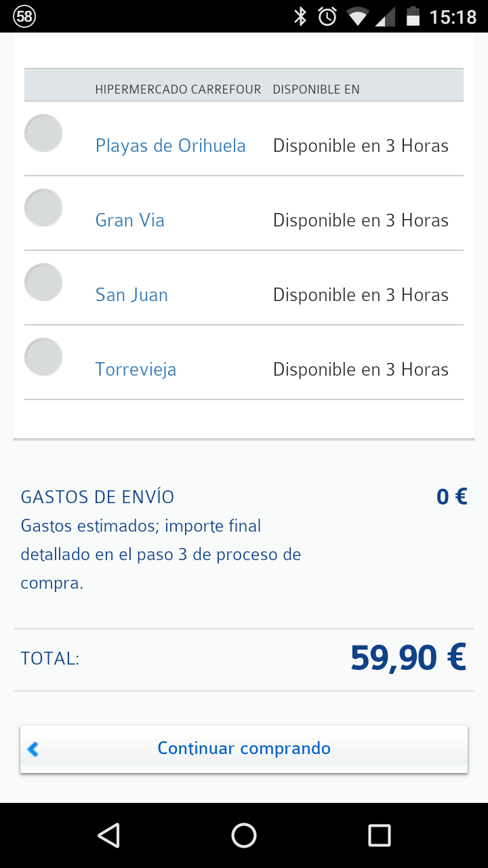The image size is (488, 868).
Task: Open recent apps with the square icon
Action: point(379,835)
